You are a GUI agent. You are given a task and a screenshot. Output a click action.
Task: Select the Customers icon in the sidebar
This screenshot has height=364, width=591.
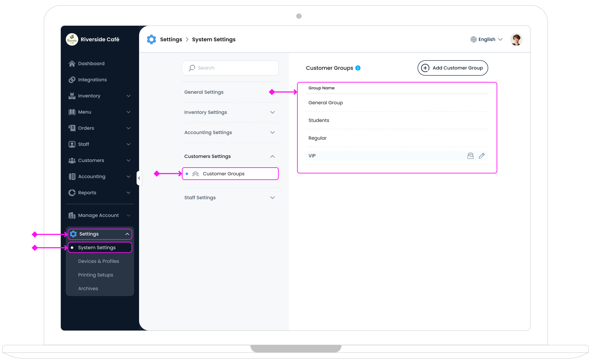72,160
